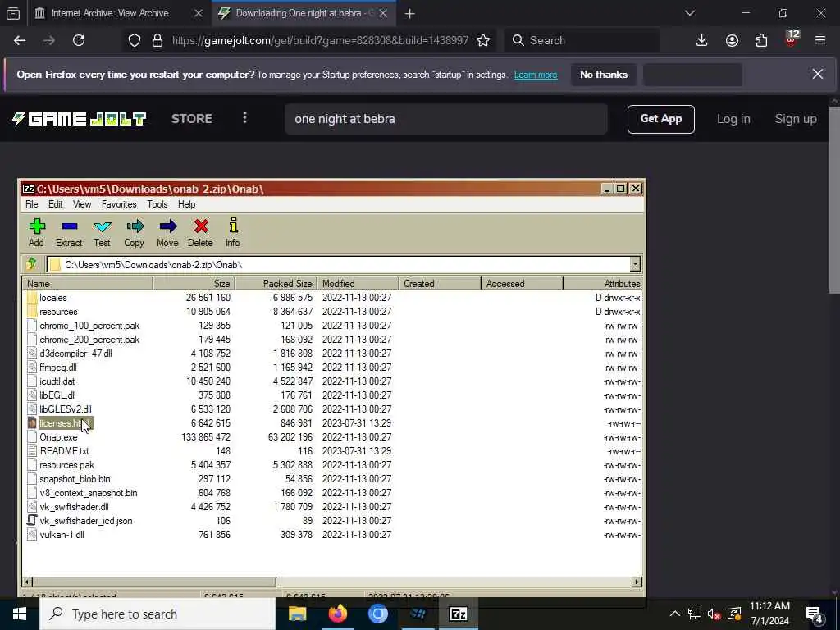Click the Info toolbar icon
Image resolution: width=840 pixels, height=630 pixels.
pyautogui.click(x=232, y=232)
